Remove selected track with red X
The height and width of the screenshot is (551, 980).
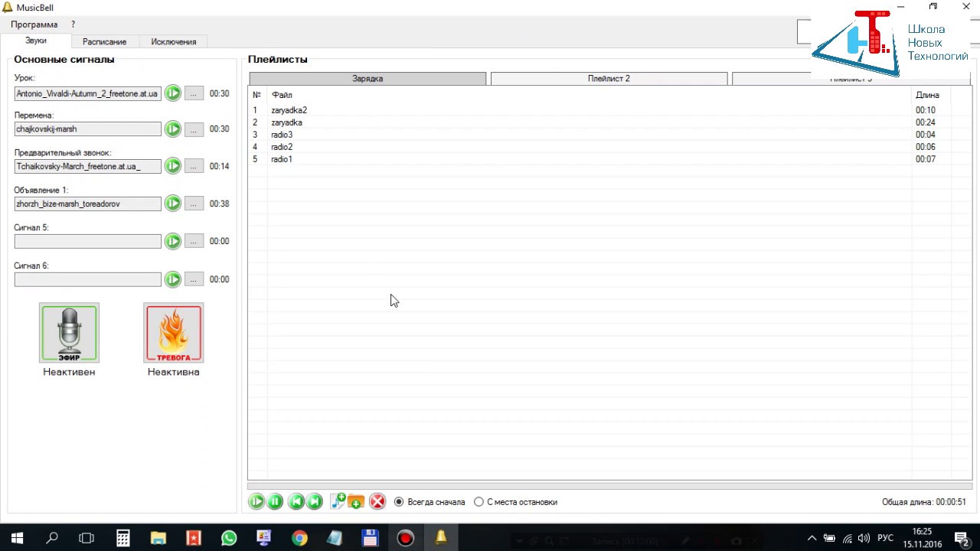(x=377, y=502)
